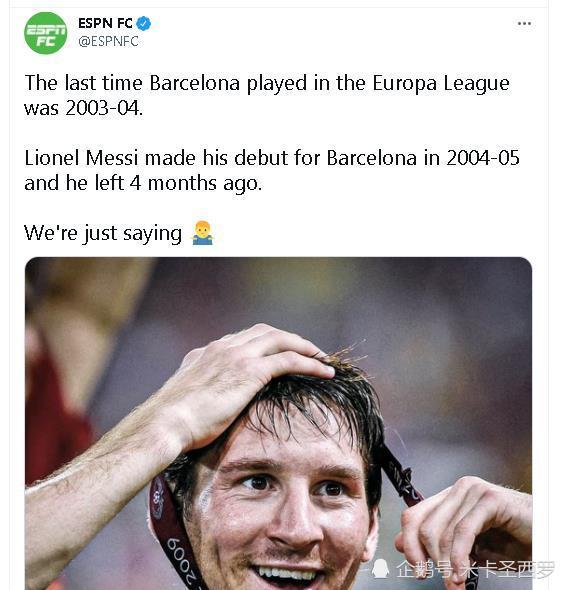Viewport: 569px width, 590px height.
Task: Open the ESPN FC green profile avatar
Action: tap(46, 33)
